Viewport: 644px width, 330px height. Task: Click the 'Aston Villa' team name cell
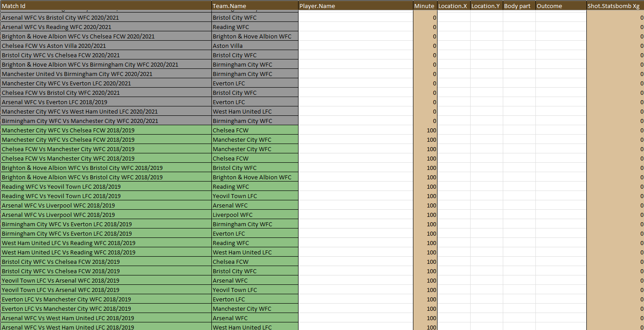pyautogui.click(x=255, y=46)
